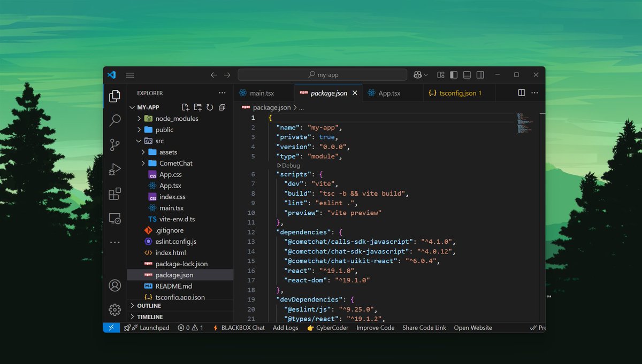Click Add Logs in status bar
The height and width of the screenshot is (364, 642).
point(286,328)
